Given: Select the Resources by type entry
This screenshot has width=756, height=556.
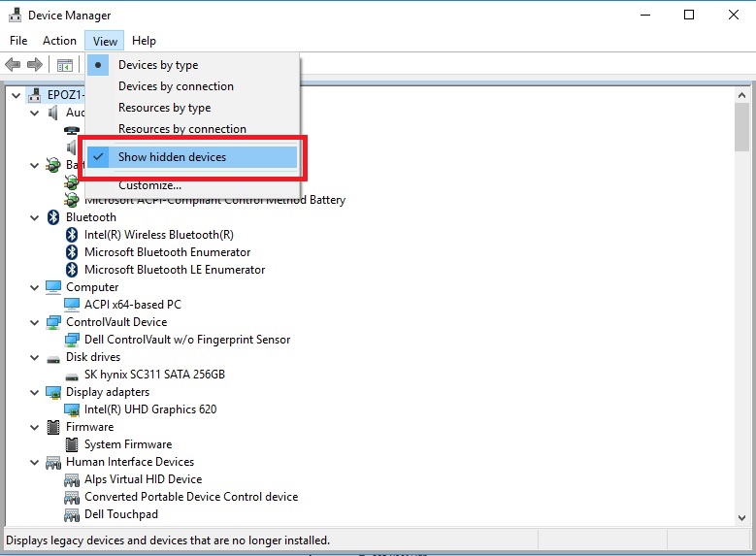Looking at the screenshot, I should coord(164,108).
